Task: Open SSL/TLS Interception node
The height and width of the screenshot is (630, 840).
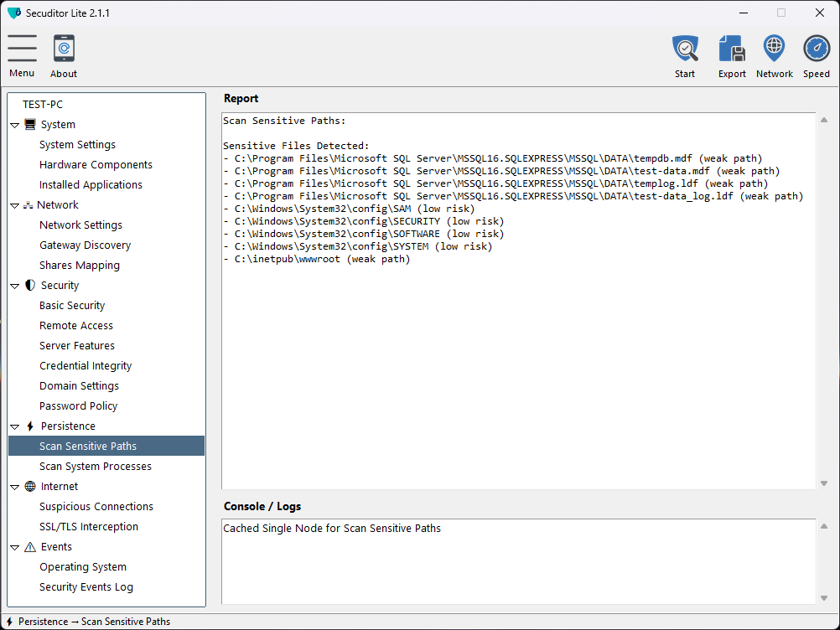Action: click(88, 527)
